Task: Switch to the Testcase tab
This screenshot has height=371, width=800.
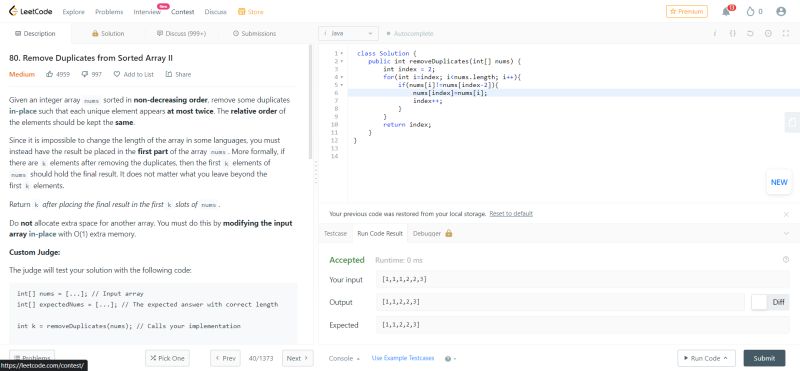Action: click(335, 233)
